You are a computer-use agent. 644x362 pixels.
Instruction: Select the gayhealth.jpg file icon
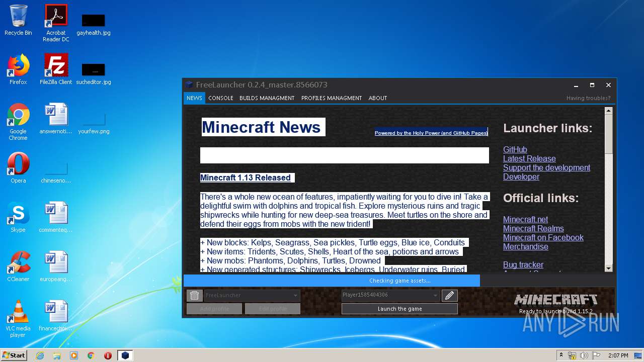click(x=94, y=24)
